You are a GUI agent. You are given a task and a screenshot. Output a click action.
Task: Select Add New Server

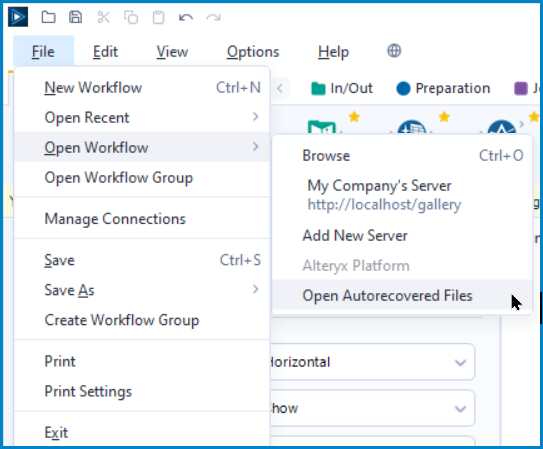click(x=402, y=235)
